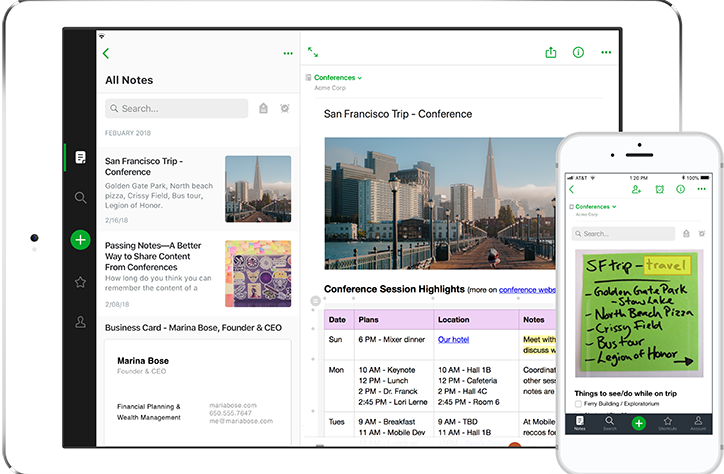Image resolution: width=724 pixels, height=474 pixels.
Task: Create new note with tablet green plus button
Action: coord(80,240)
